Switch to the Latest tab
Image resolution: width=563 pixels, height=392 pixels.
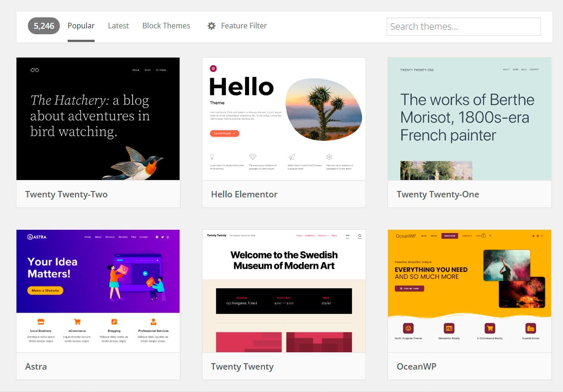(118, 26)
